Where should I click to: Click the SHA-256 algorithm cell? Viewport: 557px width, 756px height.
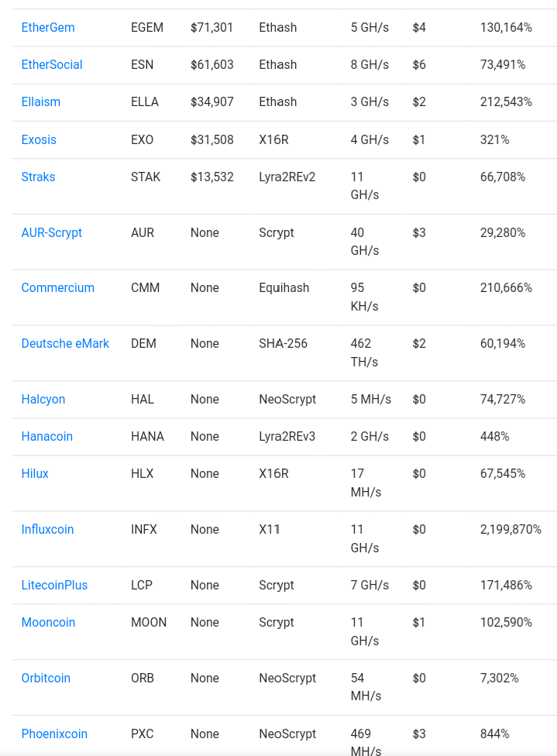tap(283, 343)
